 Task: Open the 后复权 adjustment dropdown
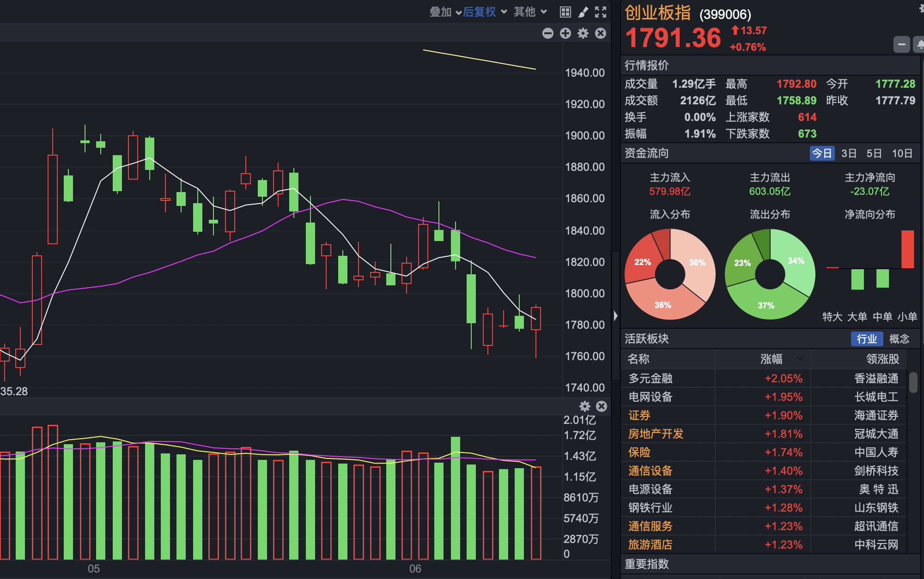(x=485, y=12)
